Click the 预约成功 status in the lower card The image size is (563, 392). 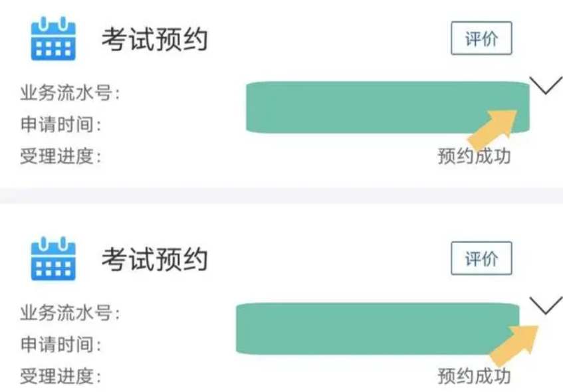tap(475, 377)
